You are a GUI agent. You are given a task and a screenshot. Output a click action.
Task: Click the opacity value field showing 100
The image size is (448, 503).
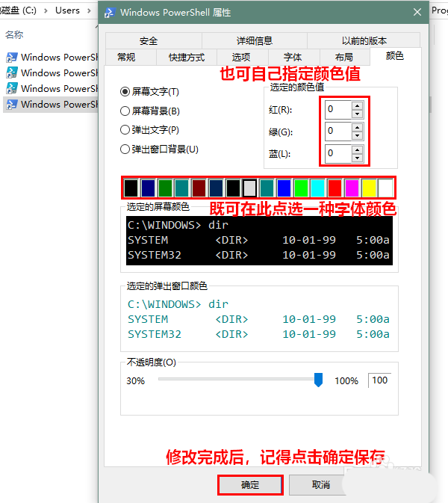(380, 380)
